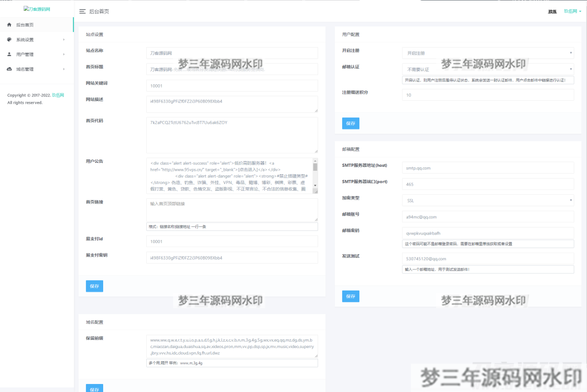Click the 站点名称 input field
The height and width of the screenshot is (392, 587).
tap(232, 53)
